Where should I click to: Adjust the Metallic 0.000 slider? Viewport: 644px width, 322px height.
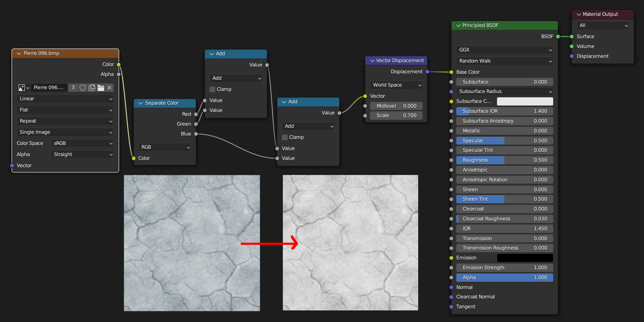coord(504,131)
